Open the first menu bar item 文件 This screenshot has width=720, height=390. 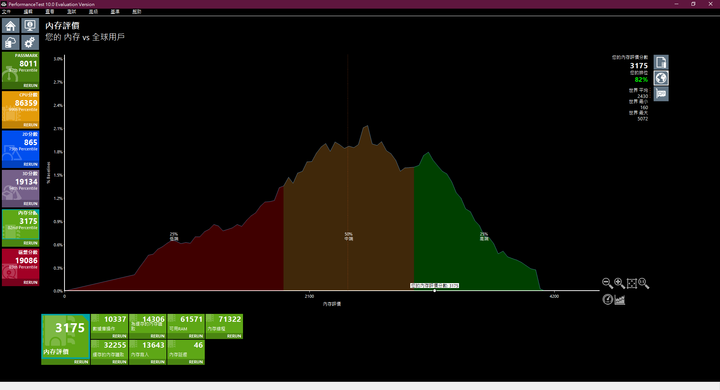pos(6,11)
